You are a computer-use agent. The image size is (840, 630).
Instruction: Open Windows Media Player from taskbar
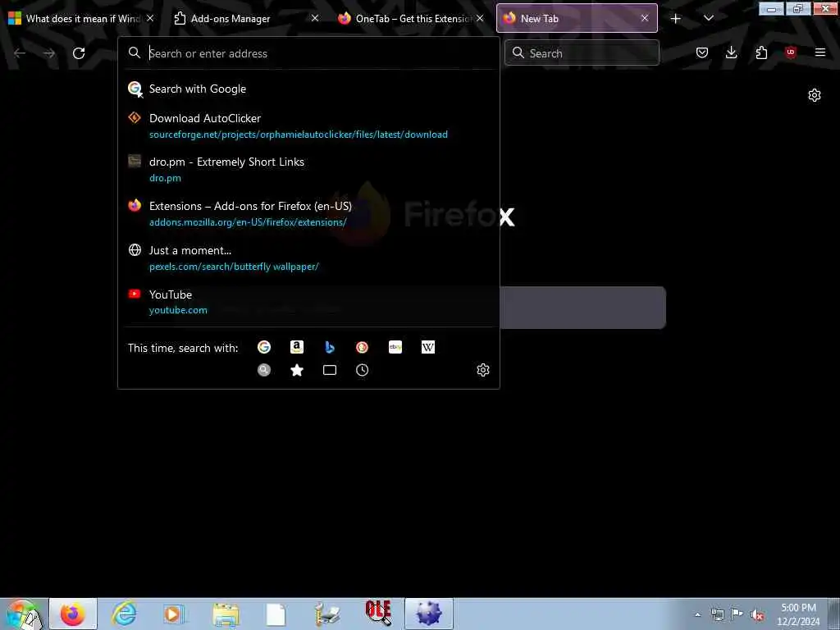(x=174, y=614)
